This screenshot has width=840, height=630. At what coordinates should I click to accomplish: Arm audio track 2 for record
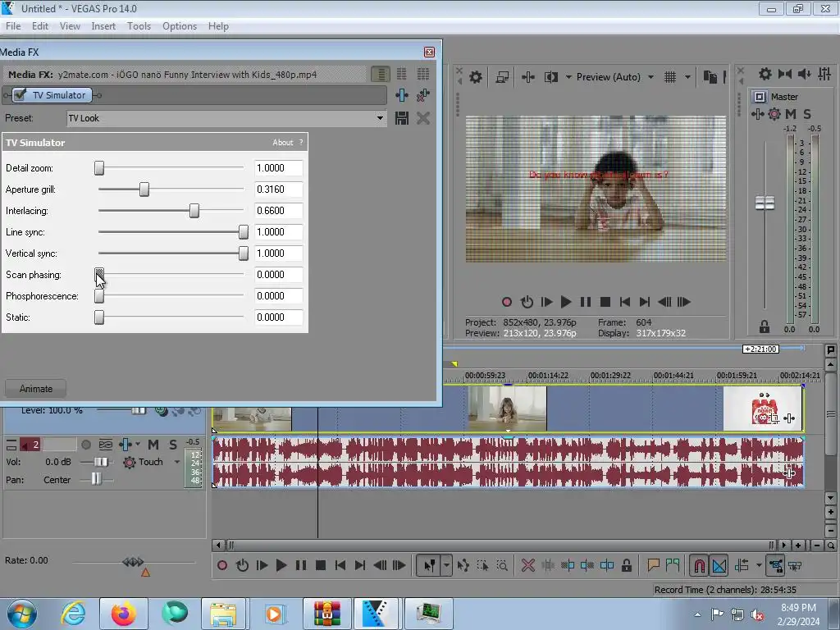coord(85,445)
